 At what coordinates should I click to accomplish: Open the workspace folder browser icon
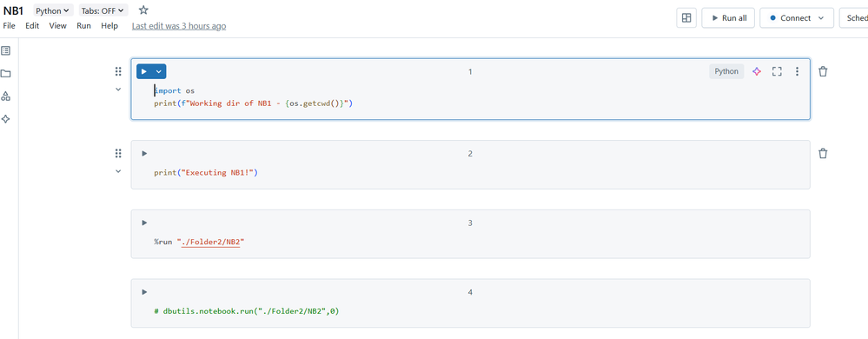coord(5,74)
